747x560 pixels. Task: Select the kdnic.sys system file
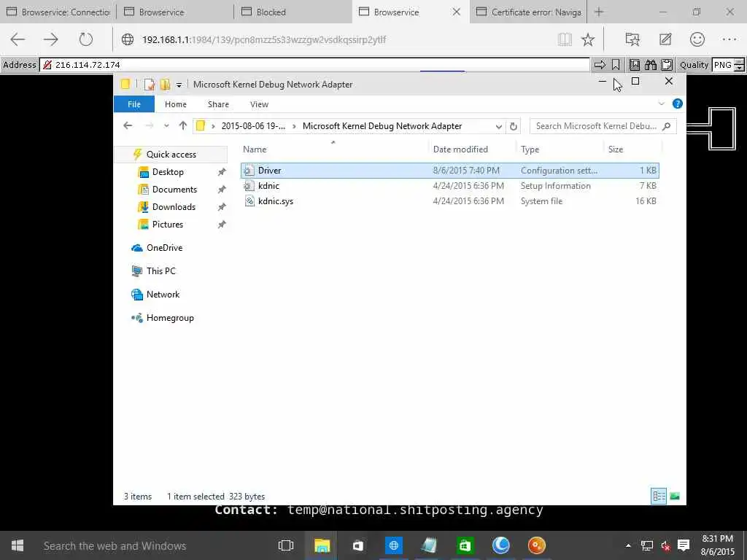pos(449,201)
